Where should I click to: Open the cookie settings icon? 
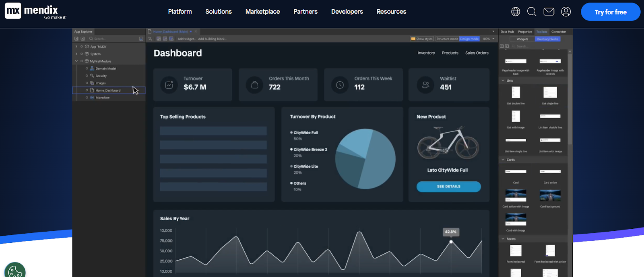[15, 270]
